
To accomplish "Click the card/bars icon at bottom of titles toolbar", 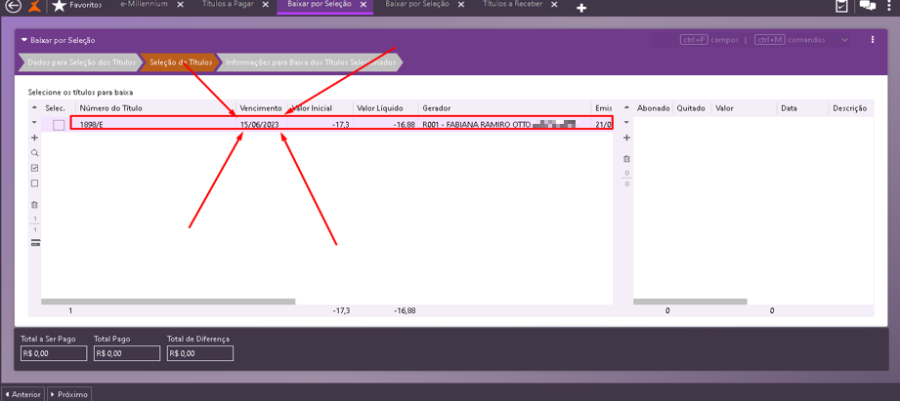I will tap(35, 242).
